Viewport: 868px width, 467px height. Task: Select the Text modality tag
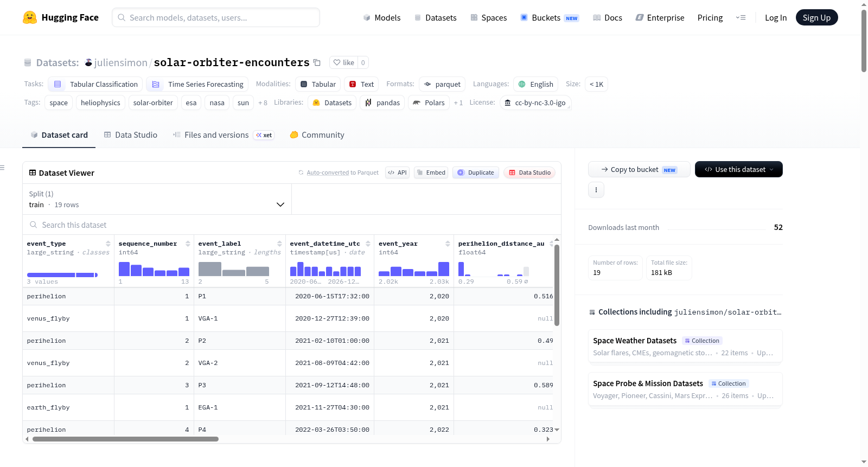coord(361,84)
